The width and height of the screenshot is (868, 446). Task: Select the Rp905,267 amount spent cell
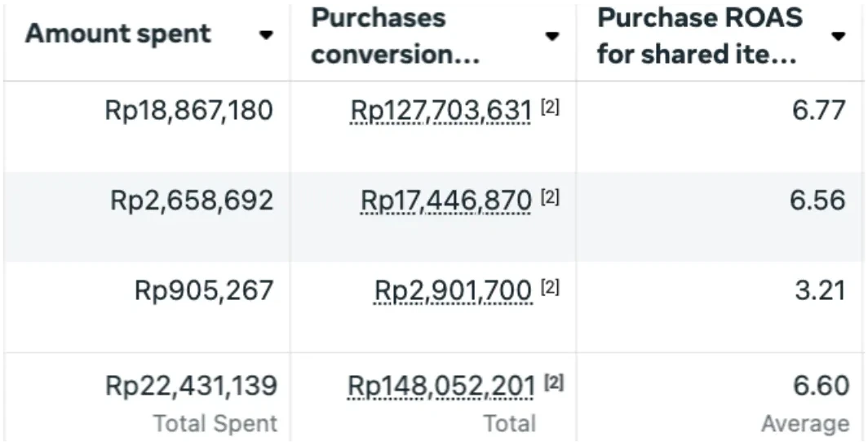(x=204, y=289)
